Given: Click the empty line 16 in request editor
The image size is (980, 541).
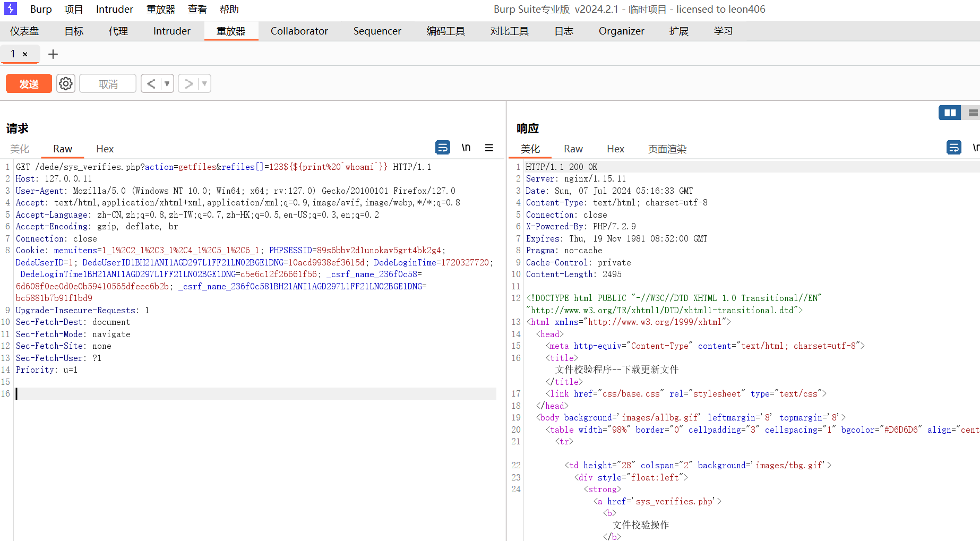Looking at the screenshot, I should click(x=256, y=393).
